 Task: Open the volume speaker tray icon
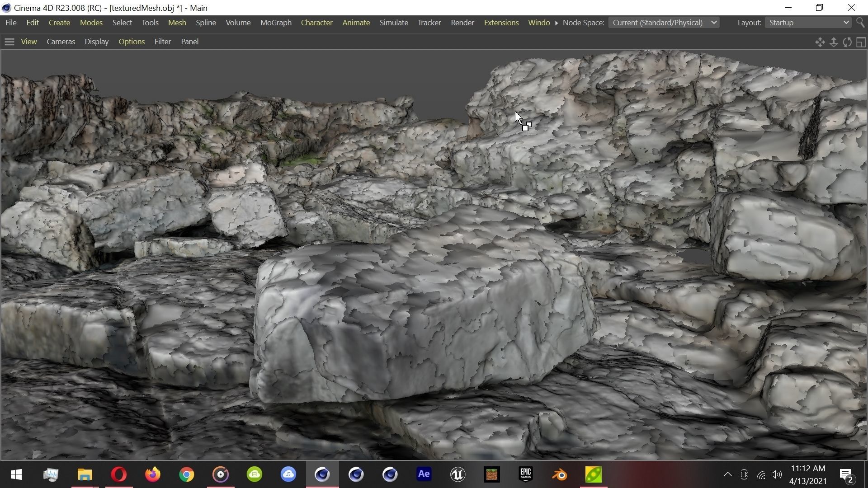(x=777, y=474)
